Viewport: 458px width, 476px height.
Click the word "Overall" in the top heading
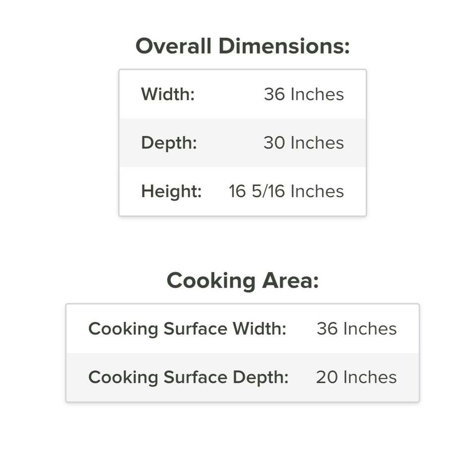173,46
